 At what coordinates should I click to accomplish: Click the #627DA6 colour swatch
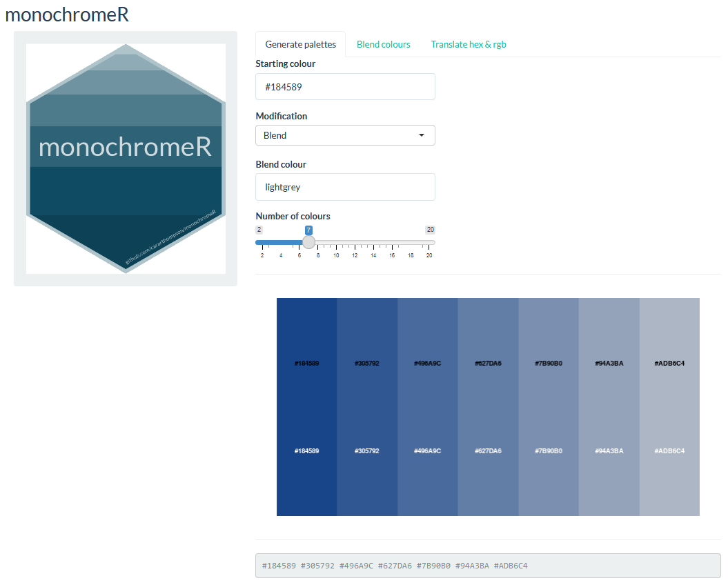coord(488,407)
